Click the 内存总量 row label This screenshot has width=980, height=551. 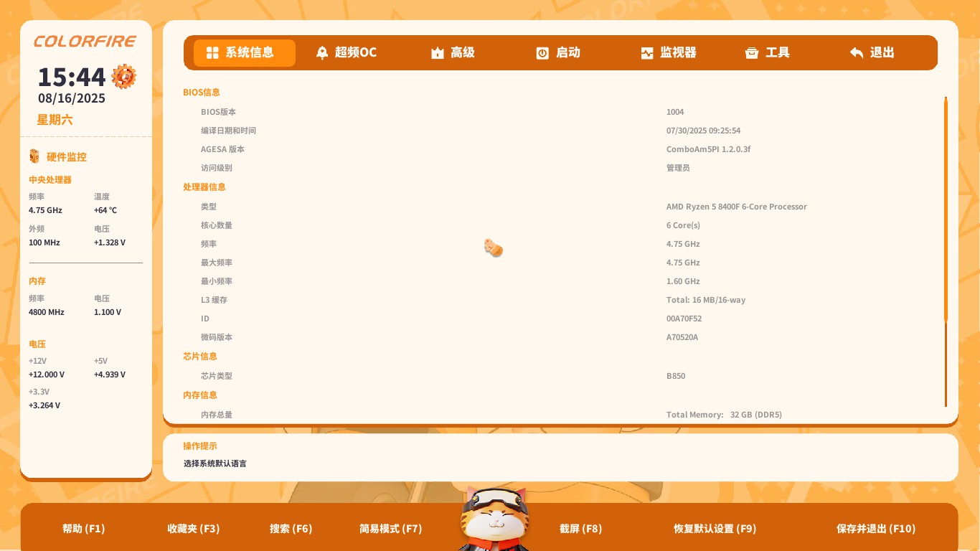pos(217,415)
